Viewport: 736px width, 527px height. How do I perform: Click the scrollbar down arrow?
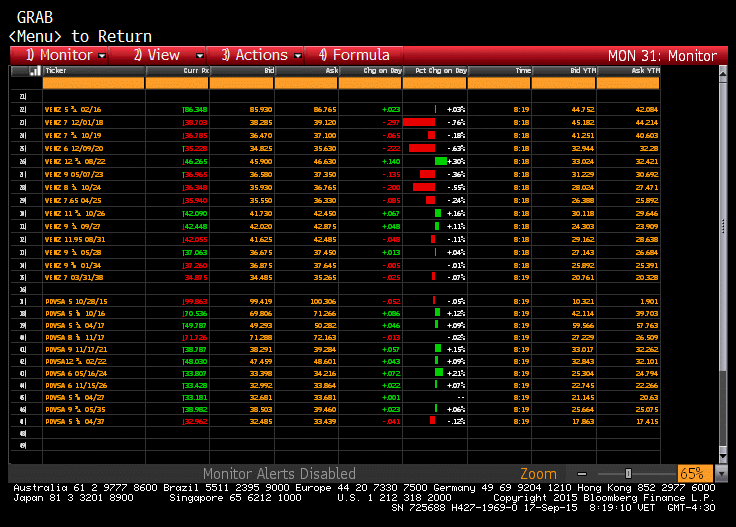point(722,456)
